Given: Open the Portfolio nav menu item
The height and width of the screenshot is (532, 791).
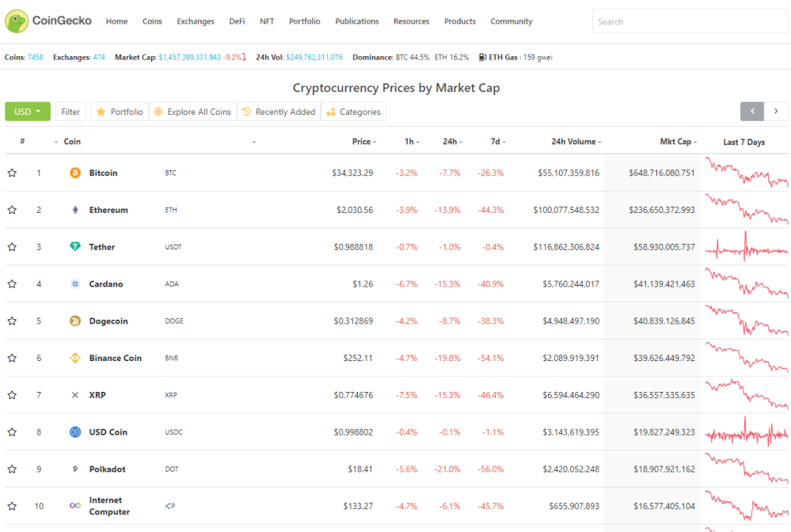Looking at the screenshot, I should pyautogui.click(x=304, y=21).
